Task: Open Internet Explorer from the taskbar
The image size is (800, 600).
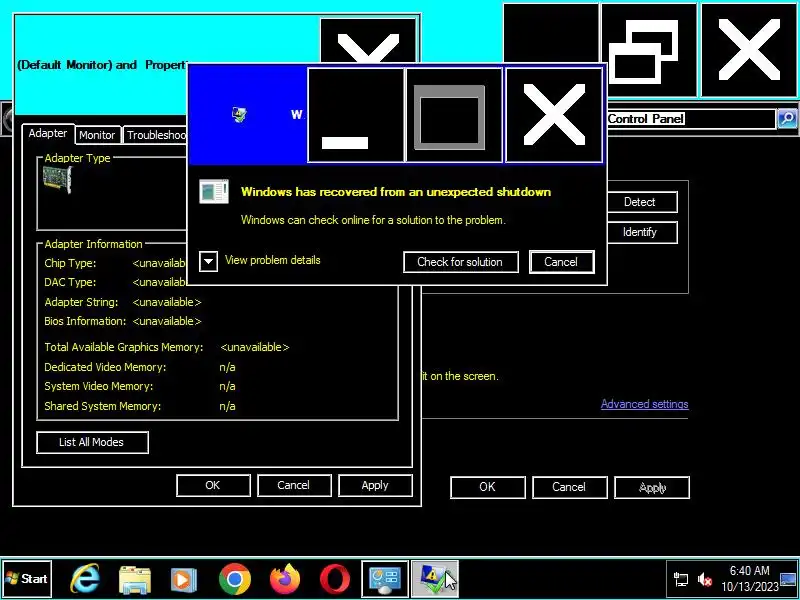Action: click(85, 579)
